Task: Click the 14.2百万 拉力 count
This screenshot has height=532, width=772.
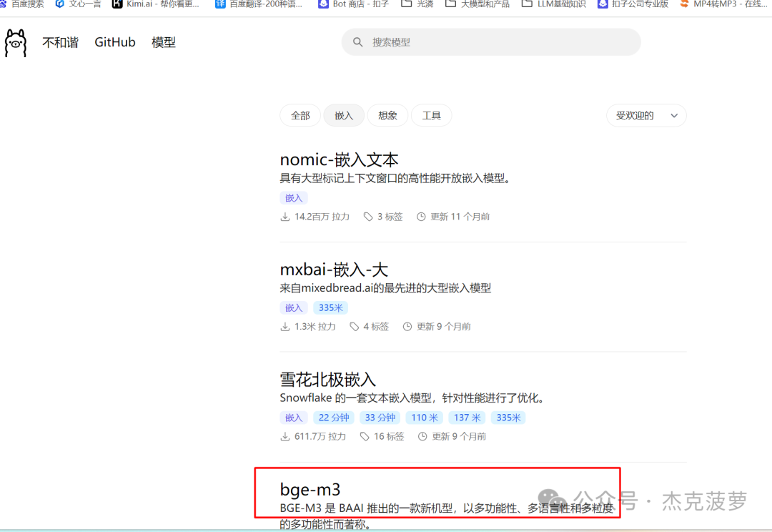Action: pos(322,217)
